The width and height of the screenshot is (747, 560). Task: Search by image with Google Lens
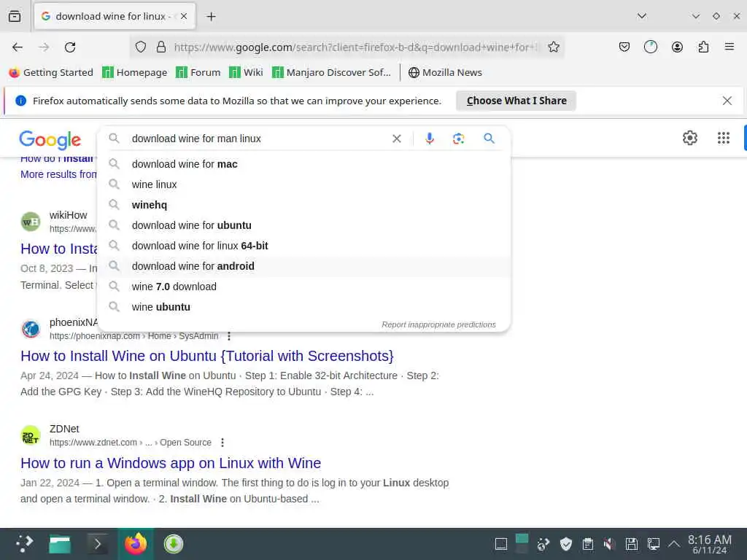point(458,139)
